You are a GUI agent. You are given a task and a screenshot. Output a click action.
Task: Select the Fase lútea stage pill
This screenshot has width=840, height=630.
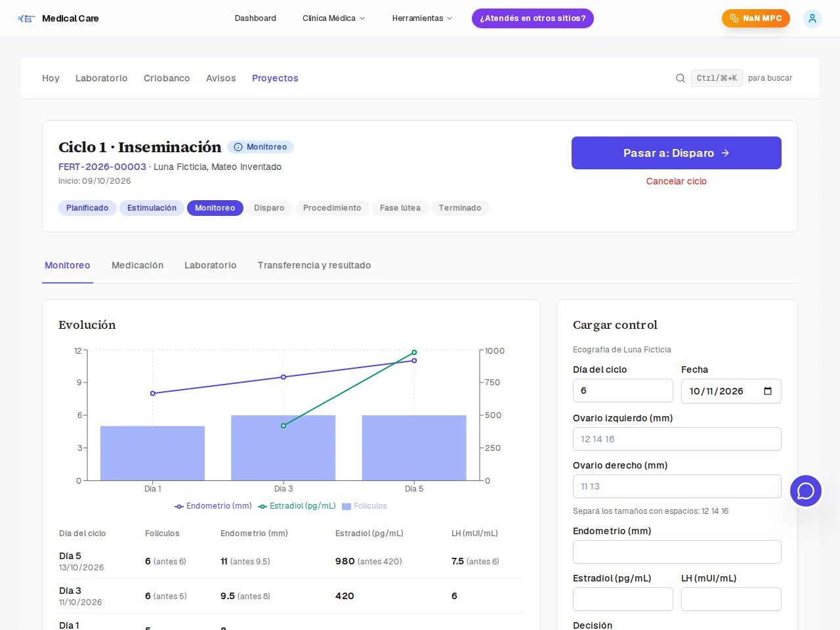400,208
